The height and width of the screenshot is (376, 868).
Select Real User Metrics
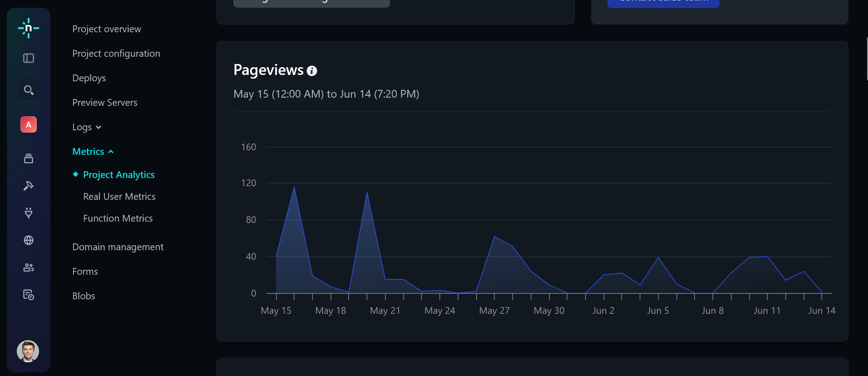click(119, 197)
